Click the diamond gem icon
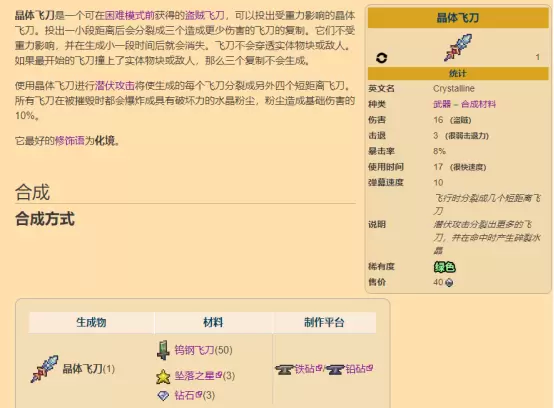The width and height of the screenshot is (554, 408). tap(163, 395)
